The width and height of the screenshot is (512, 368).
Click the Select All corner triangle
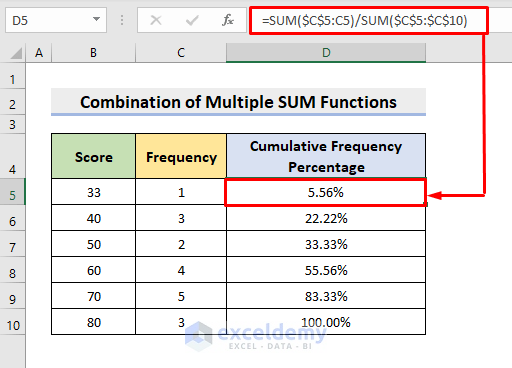[x=16, y=53]
